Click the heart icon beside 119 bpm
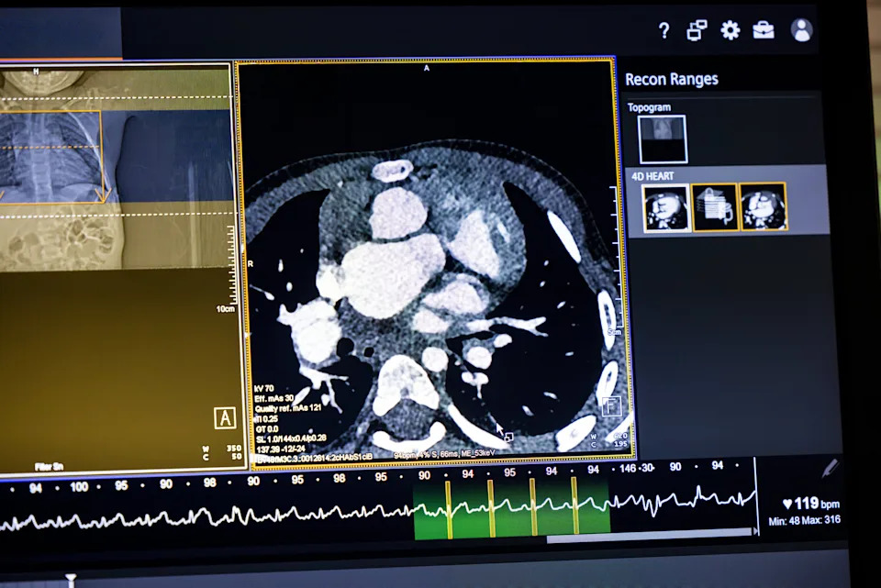The image size is (881, 588). point(787,504)
